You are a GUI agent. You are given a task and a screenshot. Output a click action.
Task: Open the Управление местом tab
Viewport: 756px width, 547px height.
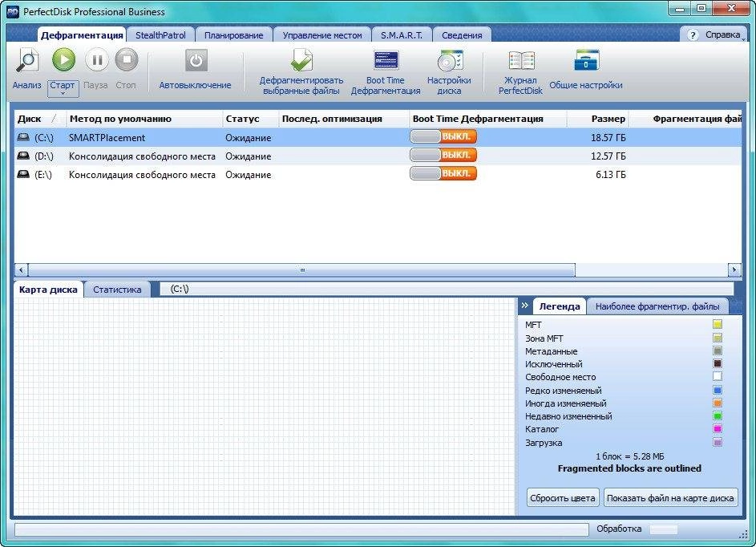coord(322,35)
